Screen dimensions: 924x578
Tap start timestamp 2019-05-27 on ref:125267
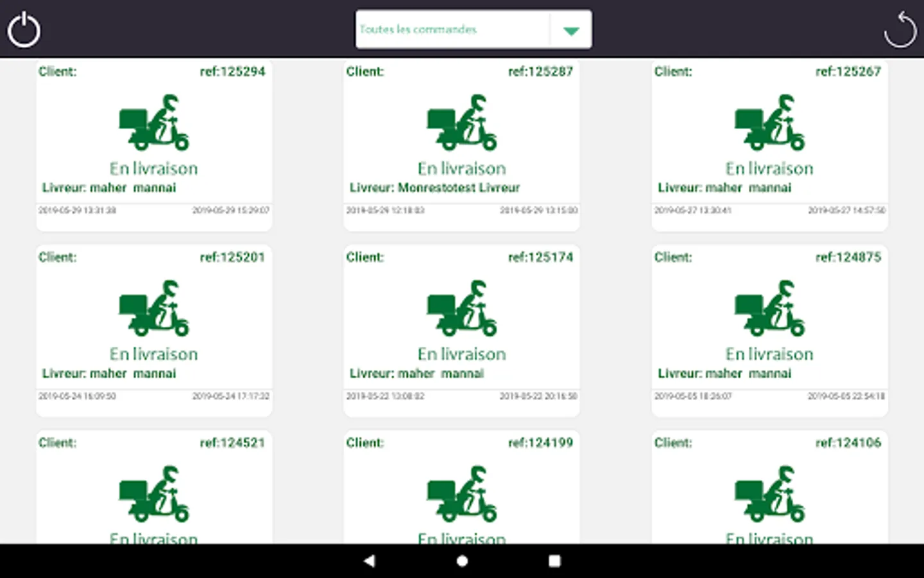coord(693,210)
